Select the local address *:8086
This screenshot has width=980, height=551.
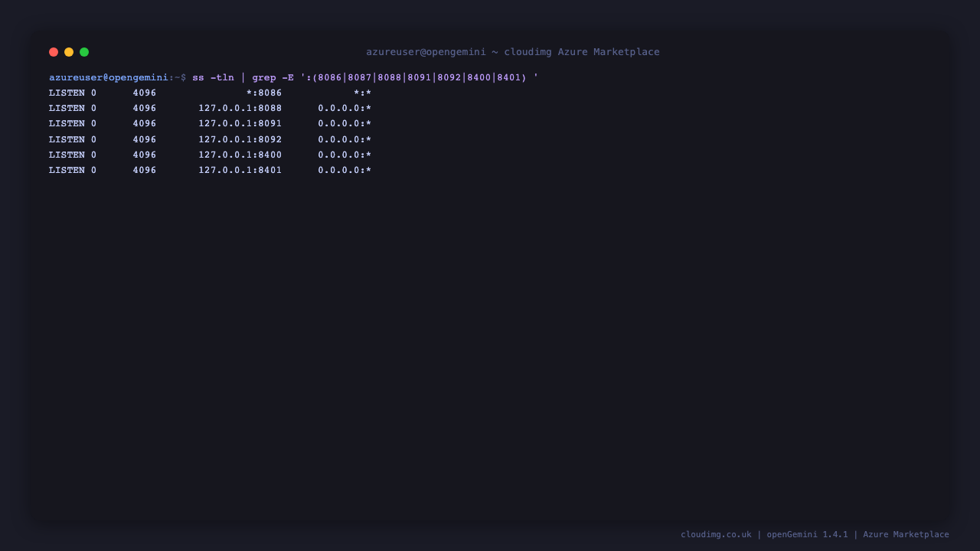coord(264,93)
